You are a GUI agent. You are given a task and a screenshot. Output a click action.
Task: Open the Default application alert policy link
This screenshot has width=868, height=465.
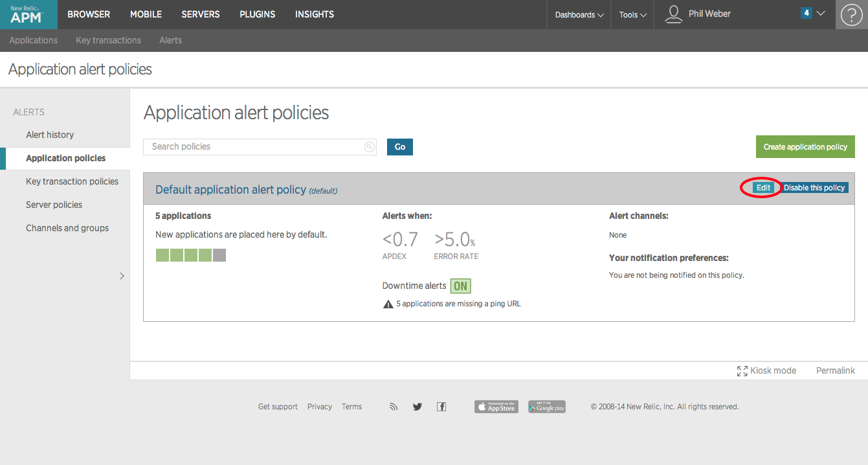[x=230, y=190]
